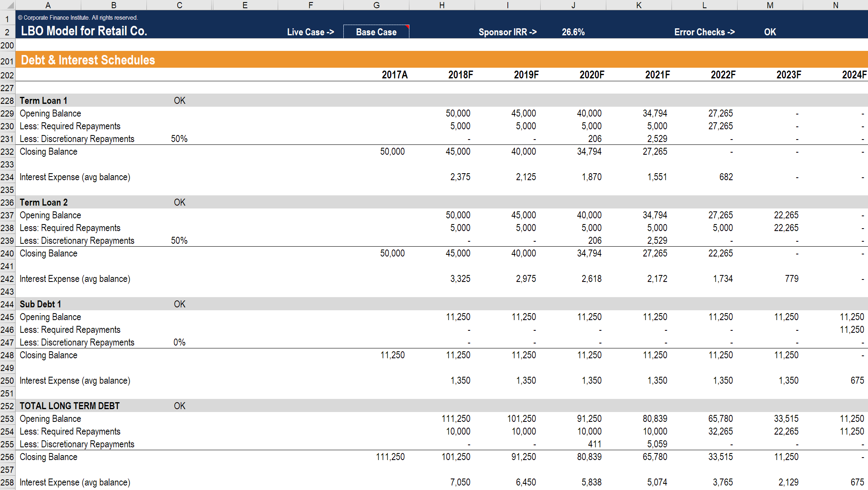Click Term Loan 1 OK check cell
Screen dimensions: 868x490
click(x=179, y=101)
